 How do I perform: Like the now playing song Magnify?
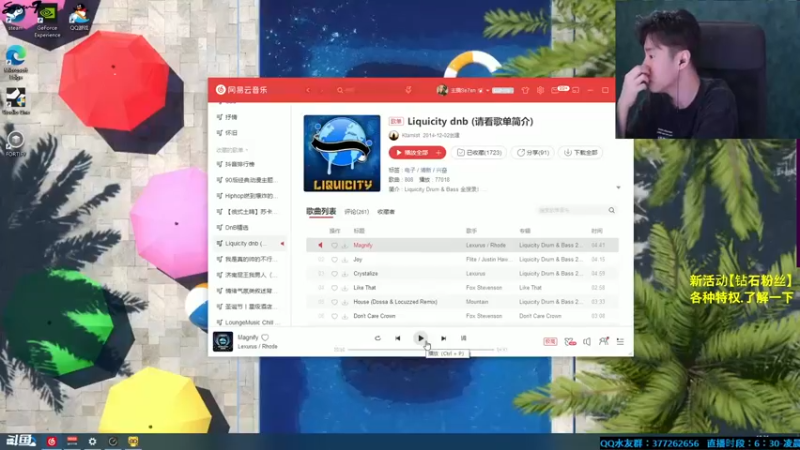[x=265, y=337]
